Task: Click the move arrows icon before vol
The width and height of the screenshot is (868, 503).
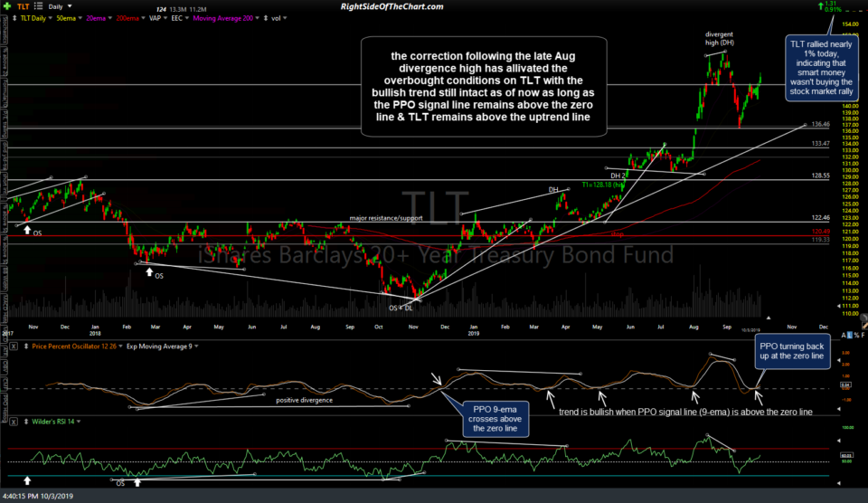Action: (x=266, y=18)
